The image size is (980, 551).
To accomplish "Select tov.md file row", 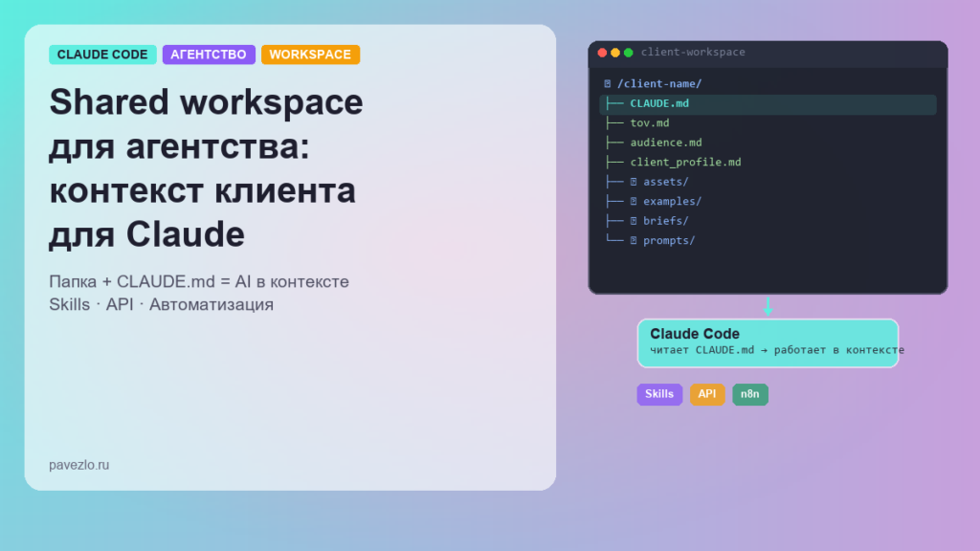I will click(x=650, y=123).
